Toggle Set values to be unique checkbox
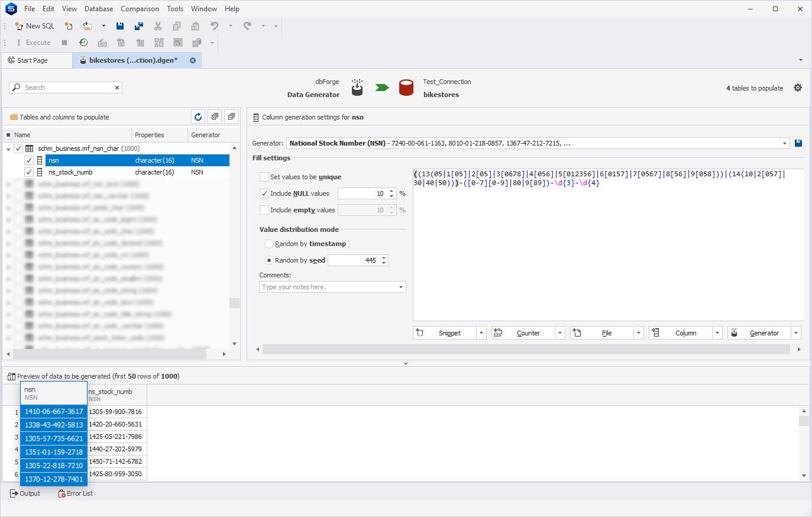Screen dimensions: 812x517 pos(264,177)
